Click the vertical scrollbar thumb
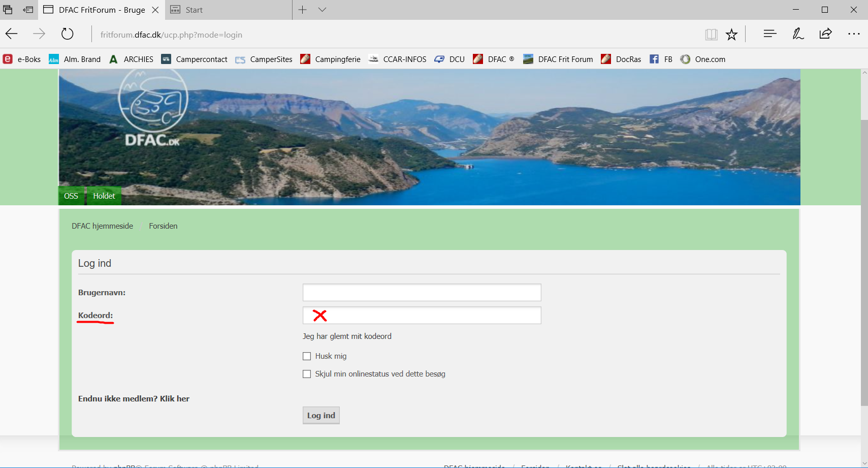 [864, 263]
